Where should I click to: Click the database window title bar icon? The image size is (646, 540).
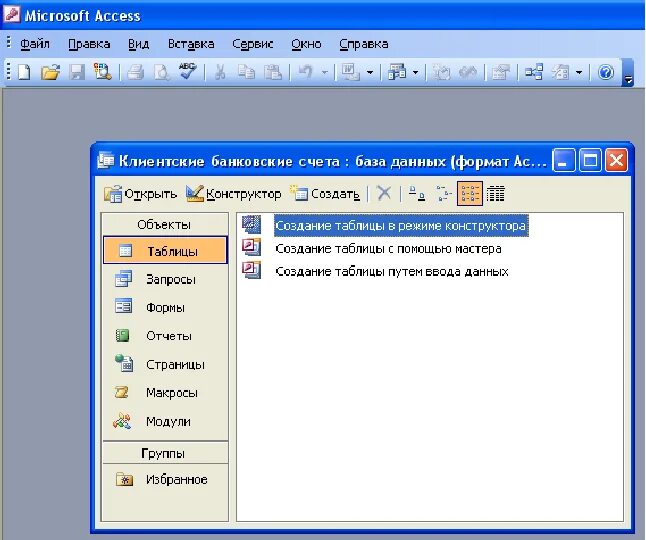[105, 160]
